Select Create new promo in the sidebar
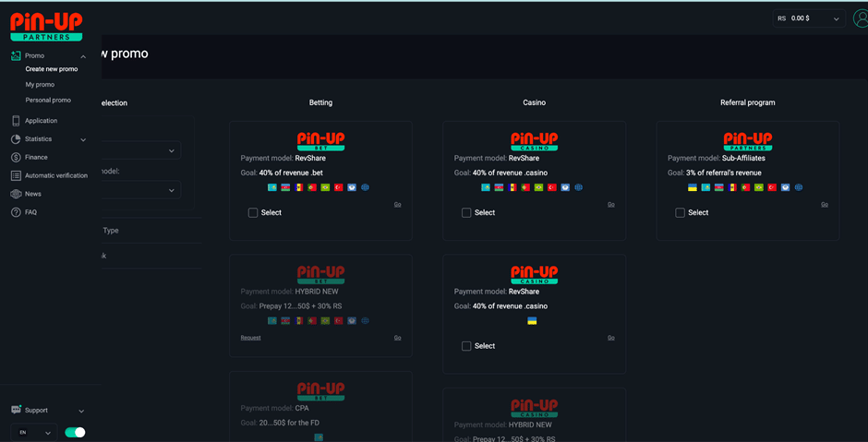Screen dimensions: 868x442 click(x=52, y=69)
